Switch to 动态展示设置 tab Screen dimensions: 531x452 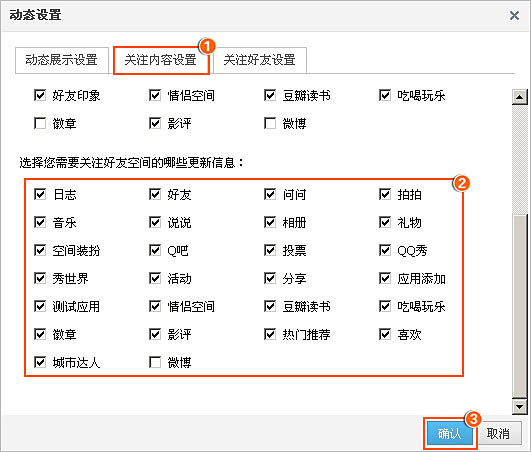(x=62, y=60)
